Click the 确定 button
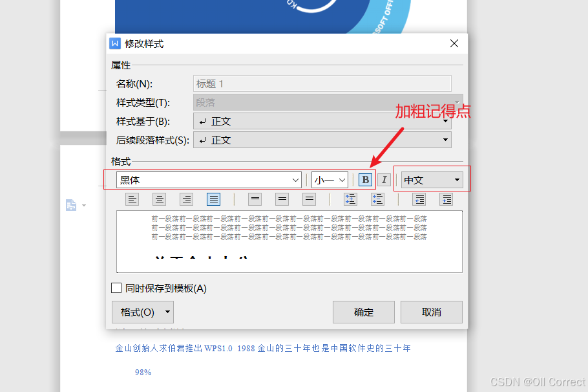Image resolution: width=588 pixels, height=392 pixels. 363,312
